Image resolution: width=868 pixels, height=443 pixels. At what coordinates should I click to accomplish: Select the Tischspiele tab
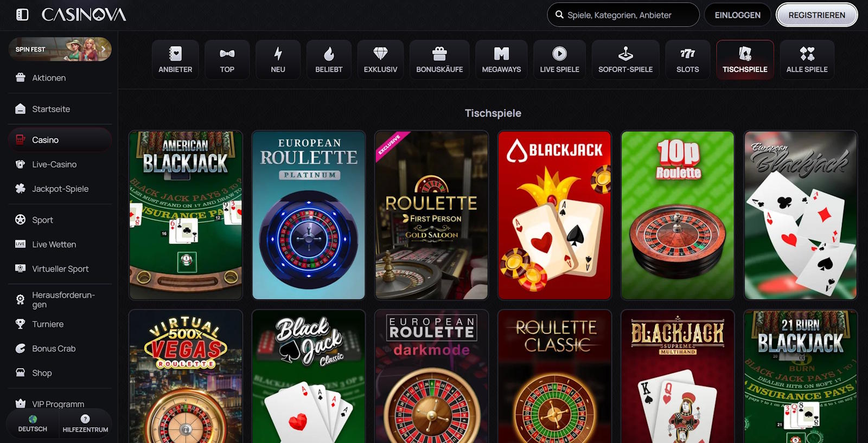pos(745,60)
